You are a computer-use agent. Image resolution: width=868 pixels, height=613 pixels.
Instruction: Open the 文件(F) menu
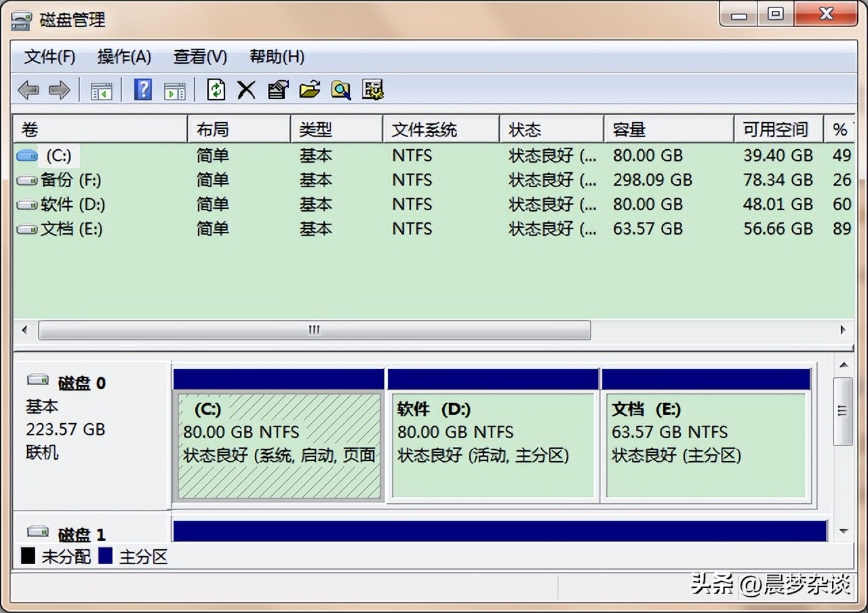coord(50,57)
